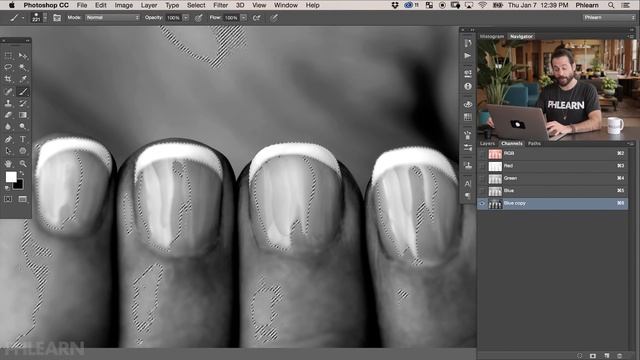Select the Eraser tool
640x360 pixels.
8,115
